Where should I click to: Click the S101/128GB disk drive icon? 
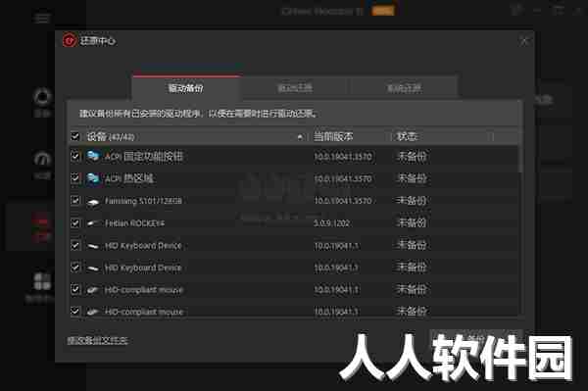click(x=93, y=202)
